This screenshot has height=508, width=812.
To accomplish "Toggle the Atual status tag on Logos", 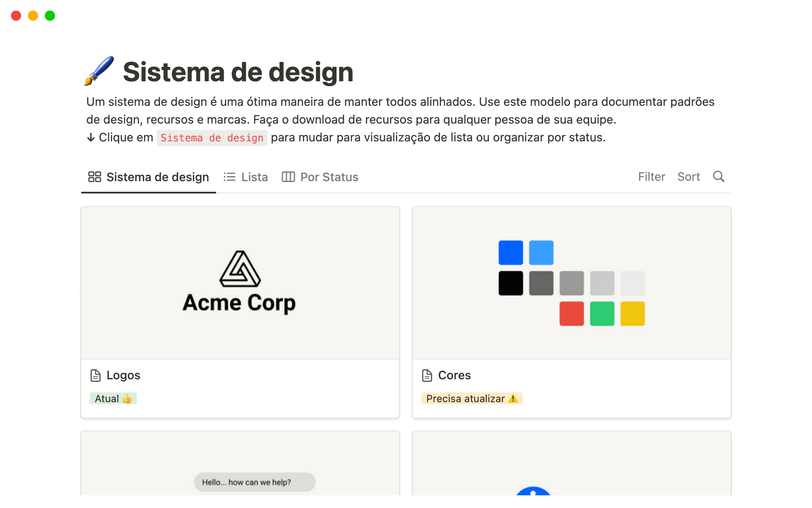I will [x=113, y=398].
